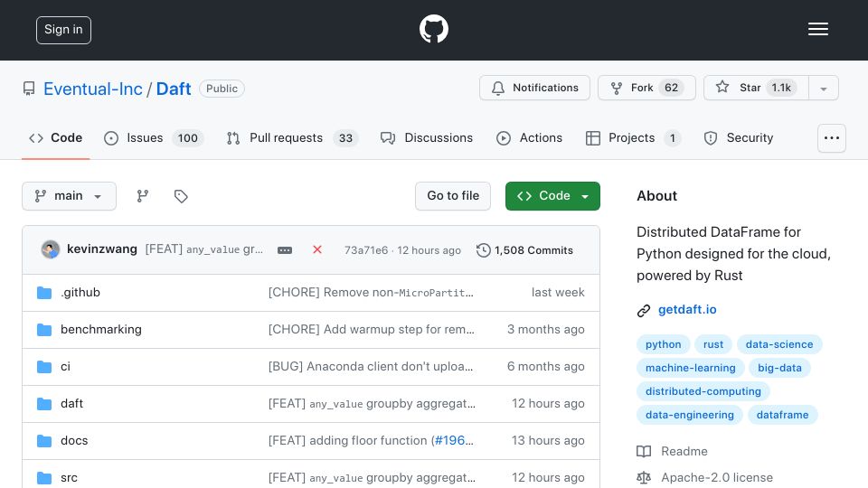The height and width of the screenshot is (488, 868).
Task: Select the distributed-computing topic tag
Action: 703,391
